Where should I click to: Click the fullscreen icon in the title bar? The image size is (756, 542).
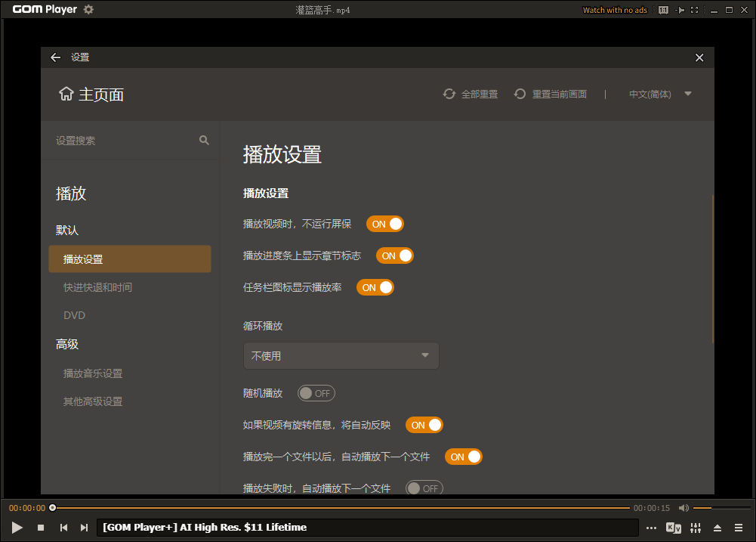click(694, 10)
